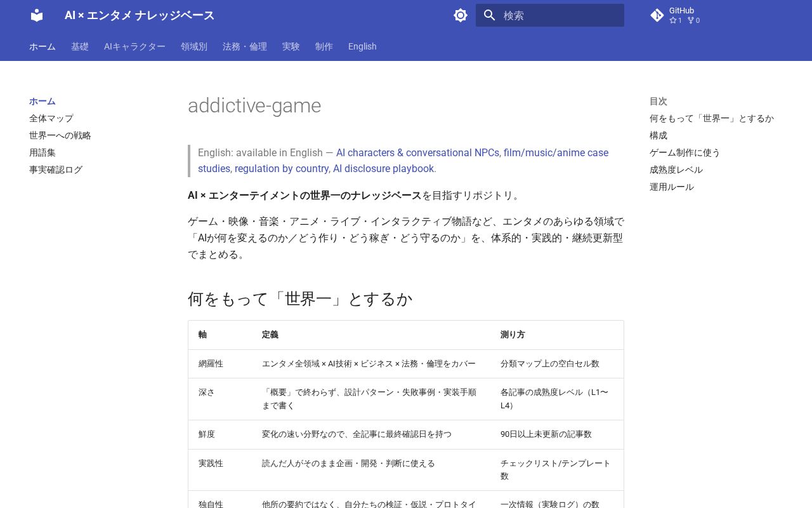The height and width of the screenshot is (508, 812).
Task: Jump to ゲーム制作に使う in contents
Action: tap(685, 152)
